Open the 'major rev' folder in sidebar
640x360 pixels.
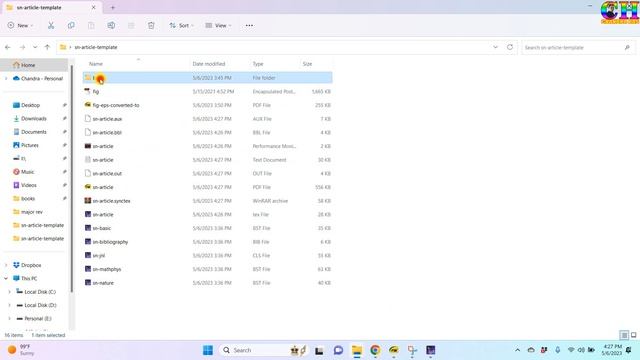(31, 212)
